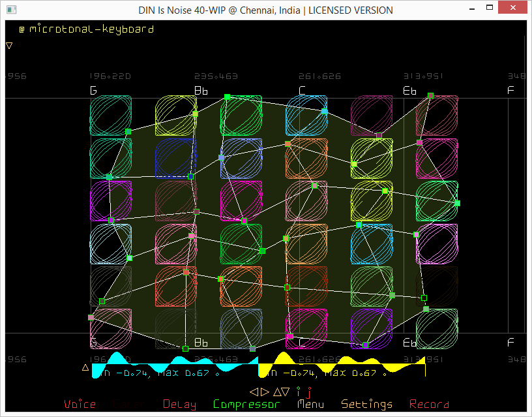The height and width of the screenshot is (417, 532).
Task: Click the right arrow scroll icon
Action: coord(264,392)
